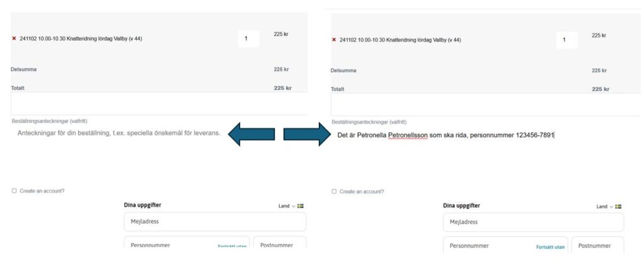Tick Create an account in left panel
Viewport: 644px width, 277px height.
[14, 191]
